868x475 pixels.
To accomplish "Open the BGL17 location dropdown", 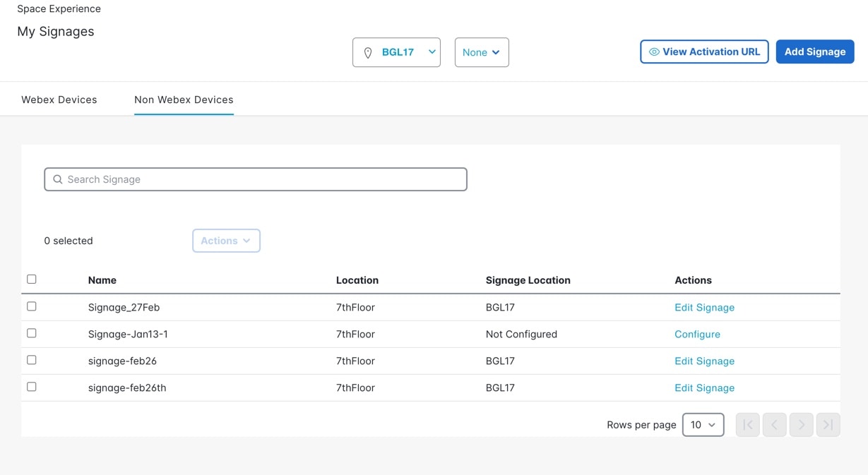I will coord(397,52).
